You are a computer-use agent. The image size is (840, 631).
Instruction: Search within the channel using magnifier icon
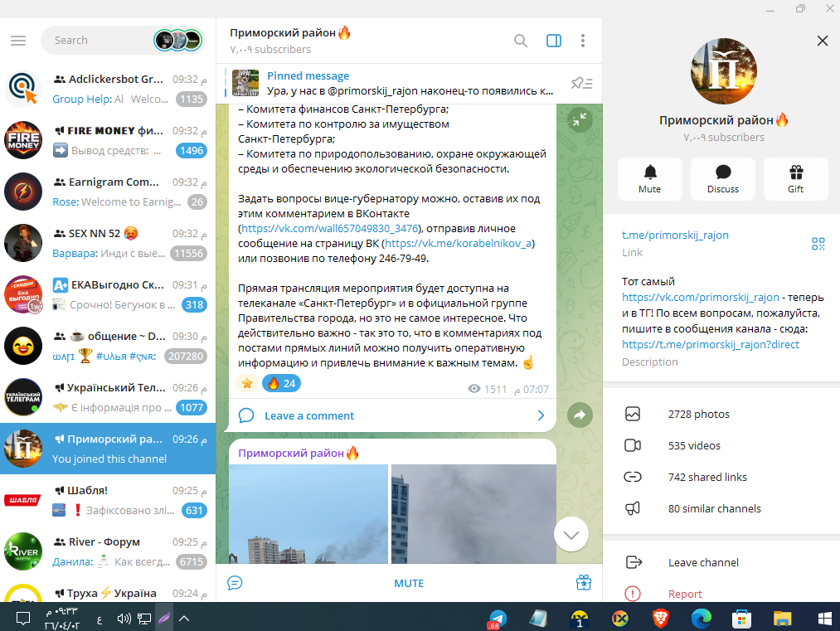520,41
